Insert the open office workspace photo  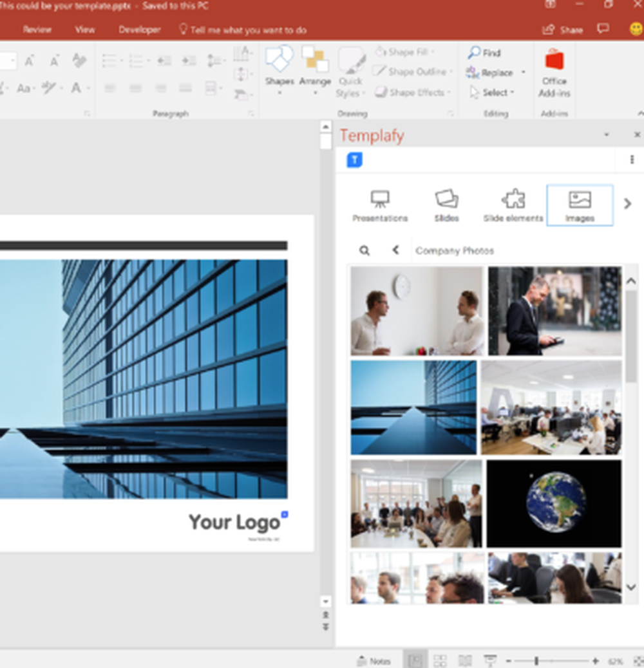point(551,408)
